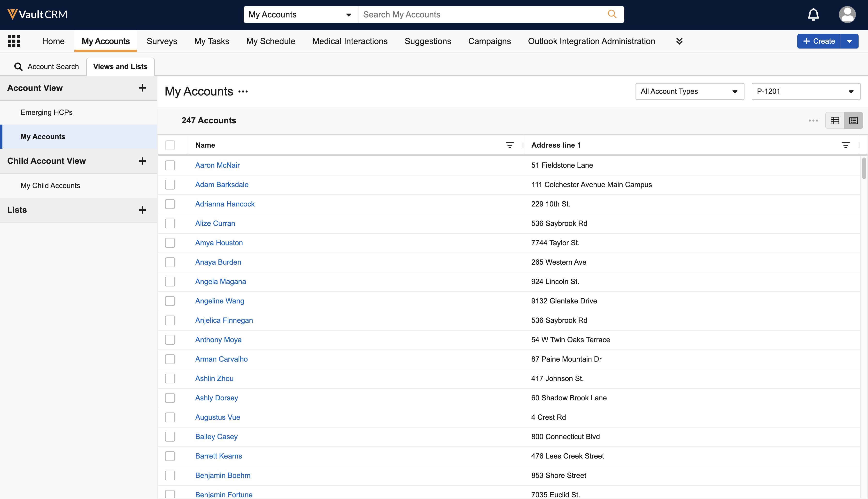
Task: Open Name column filter icon
Action: [x=510, y=145]
